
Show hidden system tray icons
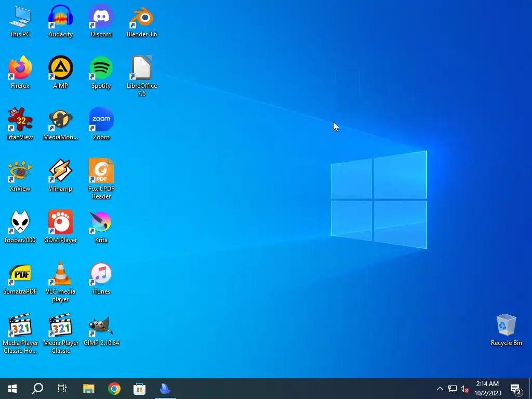coord(440,389)
